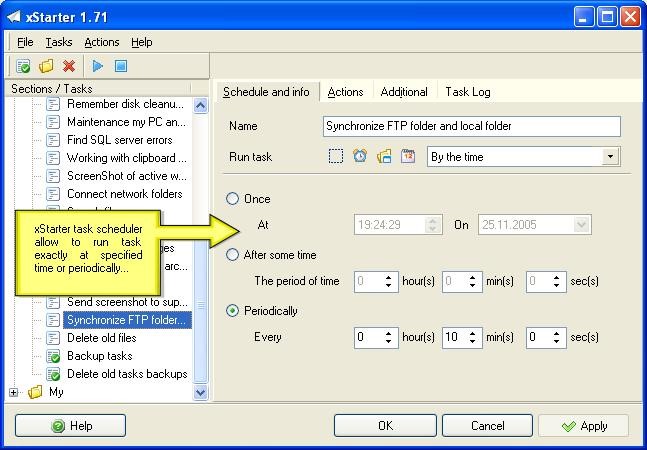Choose the After some time option
Screen dimensions: 647x450
(x=233, y=255)
